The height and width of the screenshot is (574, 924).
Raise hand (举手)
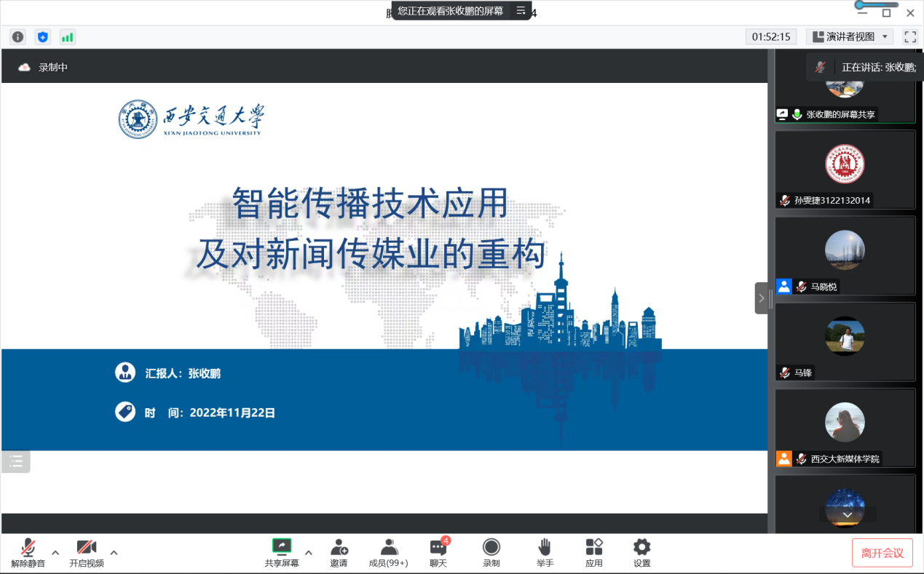coord(545,553)
